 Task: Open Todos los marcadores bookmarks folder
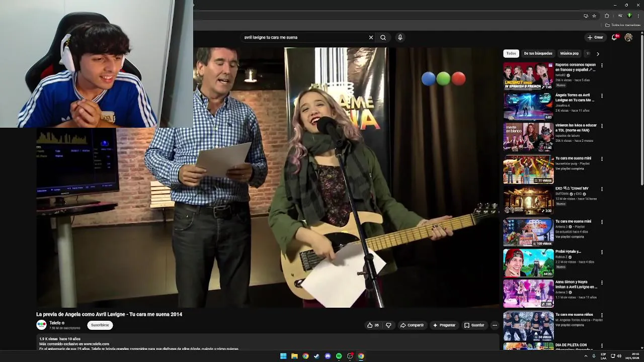pyautogui.click(x=623, y=25)
